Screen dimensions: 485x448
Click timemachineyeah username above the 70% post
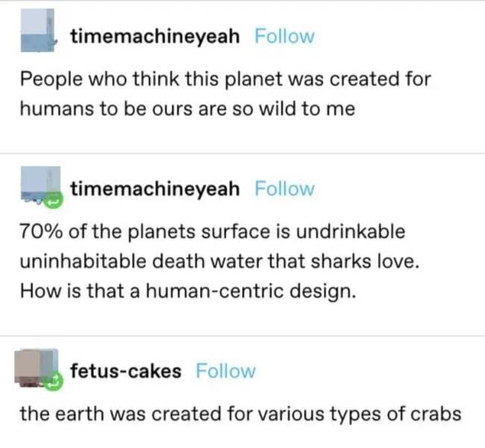(x=155, y=189)
